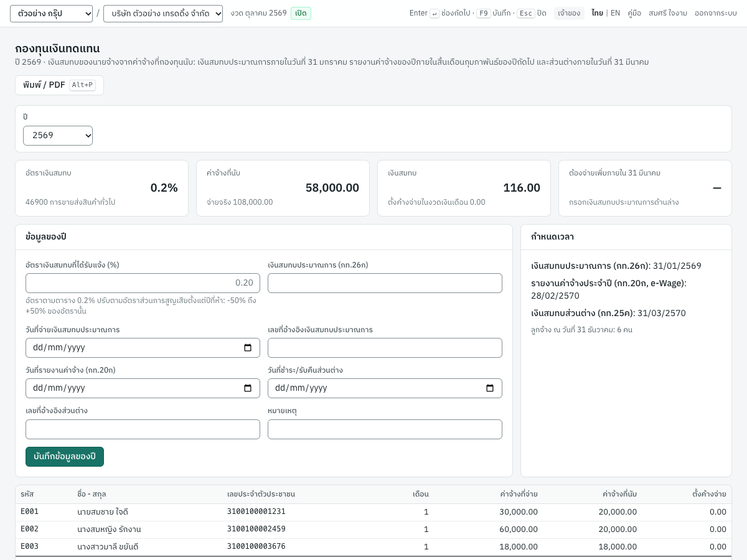The image size is (747, 560).
Task: Click the เลขที่อ้างอิงส่วนต่าง input
Action: click(x=143, y=429)
